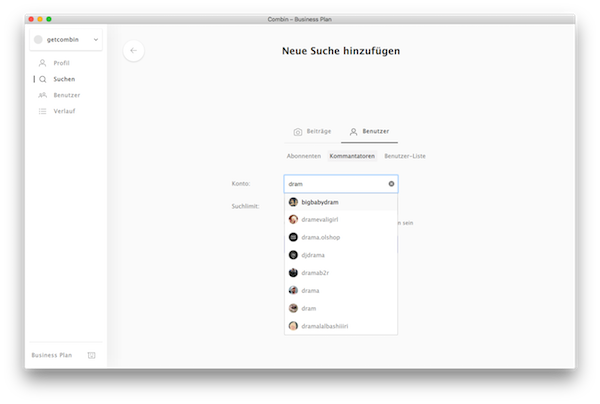Choose dramevaligirl from suggestions

(x=341, y=220)
